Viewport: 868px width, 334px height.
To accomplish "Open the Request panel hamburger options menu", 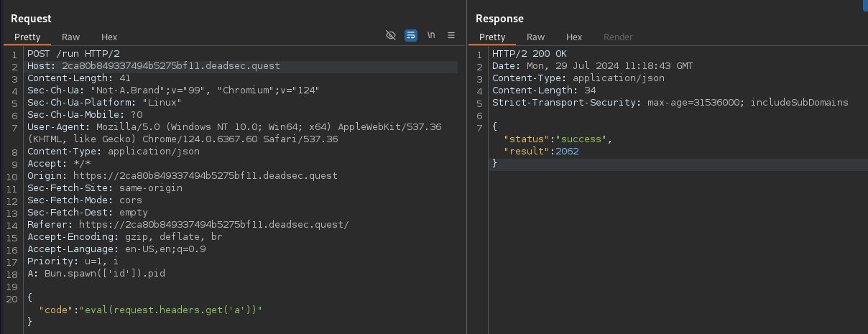I will (451, 35).
